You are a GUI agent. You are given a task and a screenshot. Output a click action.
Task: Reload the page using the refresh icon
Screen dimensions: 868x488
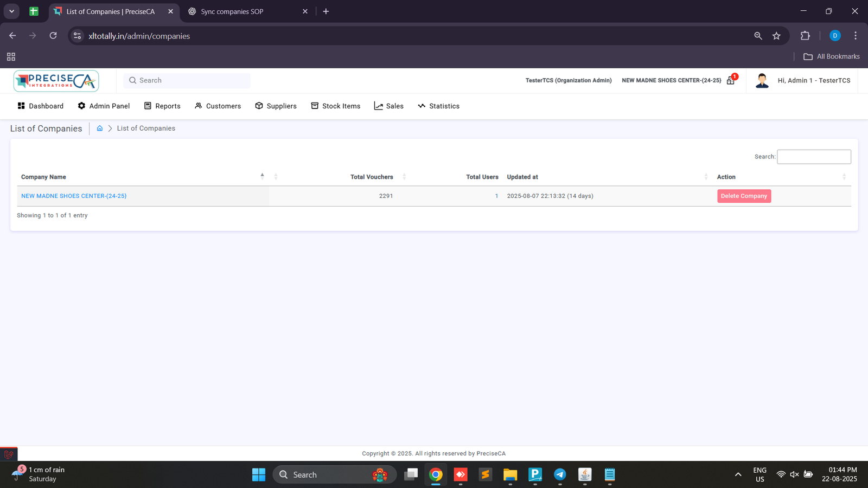pyautogui.click(x=53, y=36)
